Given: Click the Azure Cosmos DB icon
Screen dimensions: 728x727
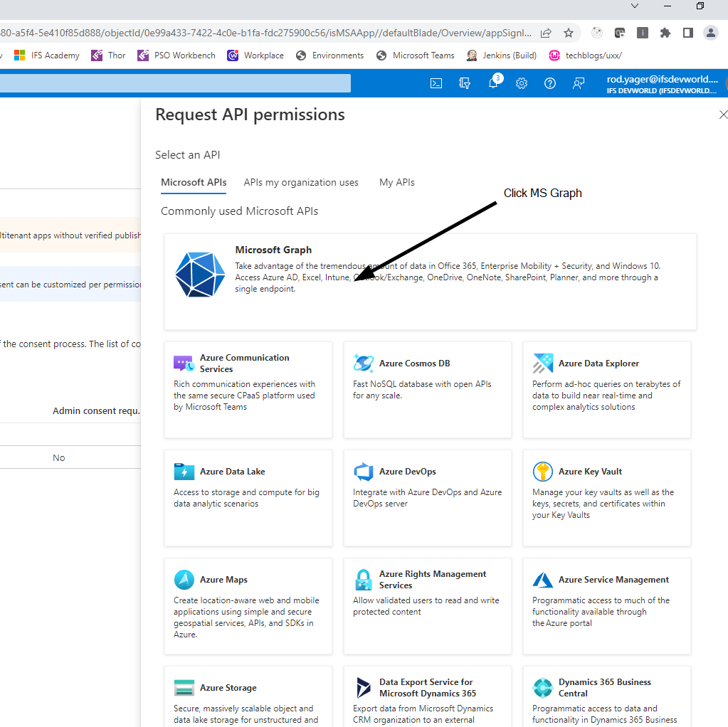Looking at the screenshot, I should 364,363.
